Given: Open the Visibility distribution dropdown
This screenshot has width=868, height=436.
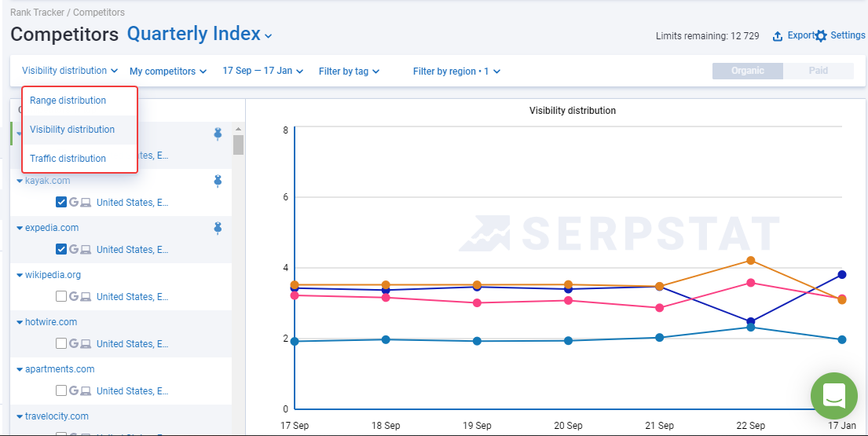Looking at the screenshot, I should coord(70,71).
